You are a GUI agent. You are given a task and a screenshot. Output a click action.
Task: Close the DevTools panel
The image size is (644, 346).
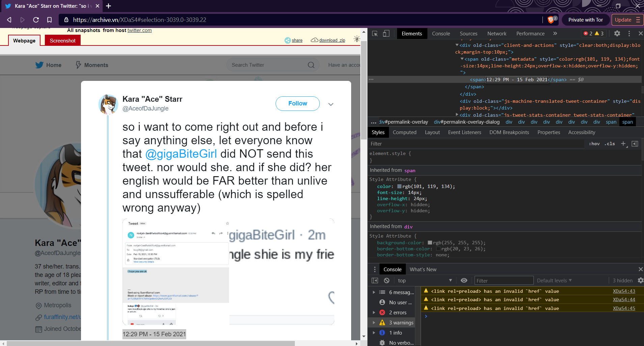(x=640, y=33)
